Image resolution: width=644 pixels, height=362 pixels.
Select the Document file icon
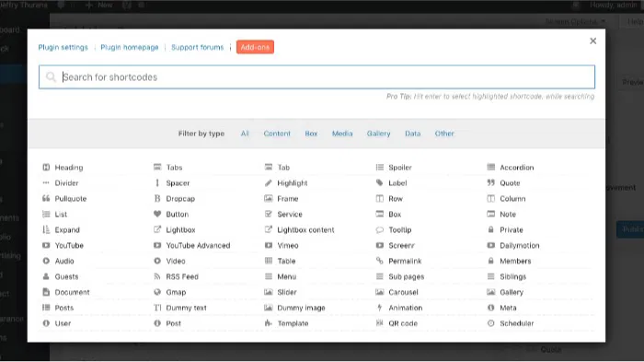[x=46, y=292]
